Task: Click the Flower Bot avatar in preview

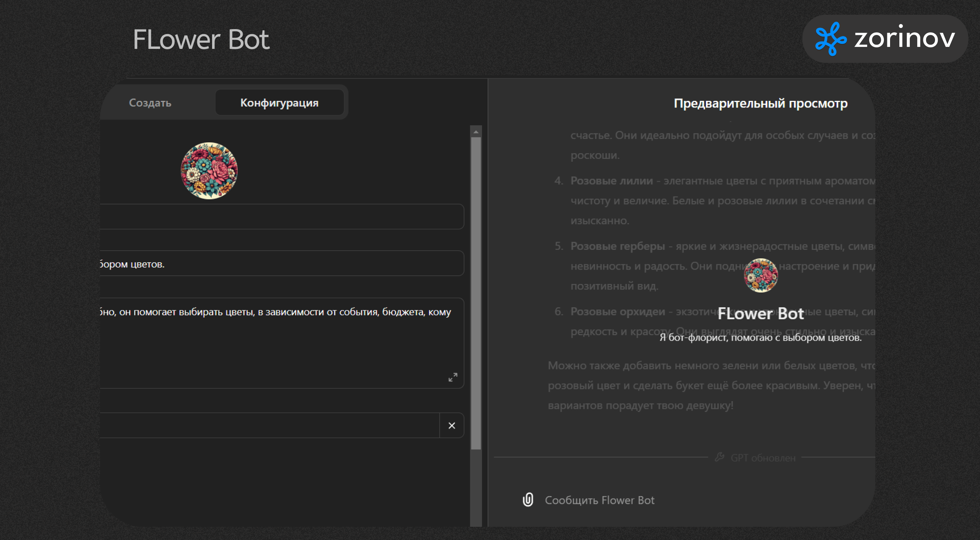Action: coord(761,275)
